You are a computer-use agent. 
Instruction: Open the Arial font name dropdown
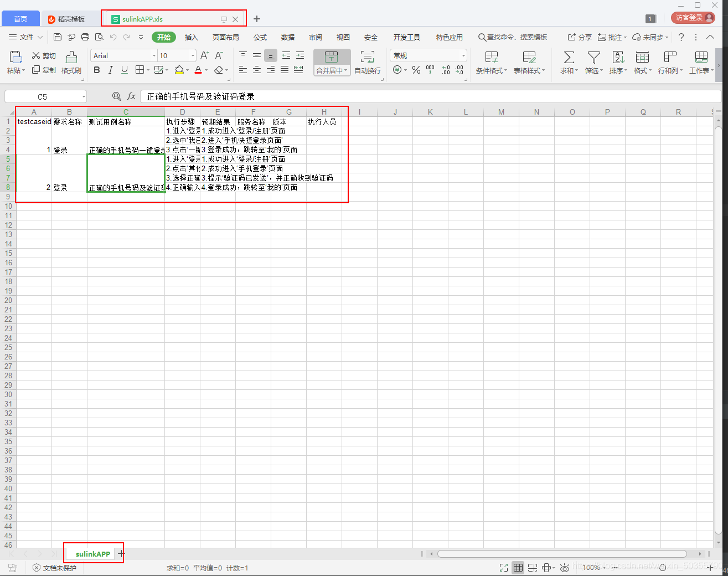154,55
